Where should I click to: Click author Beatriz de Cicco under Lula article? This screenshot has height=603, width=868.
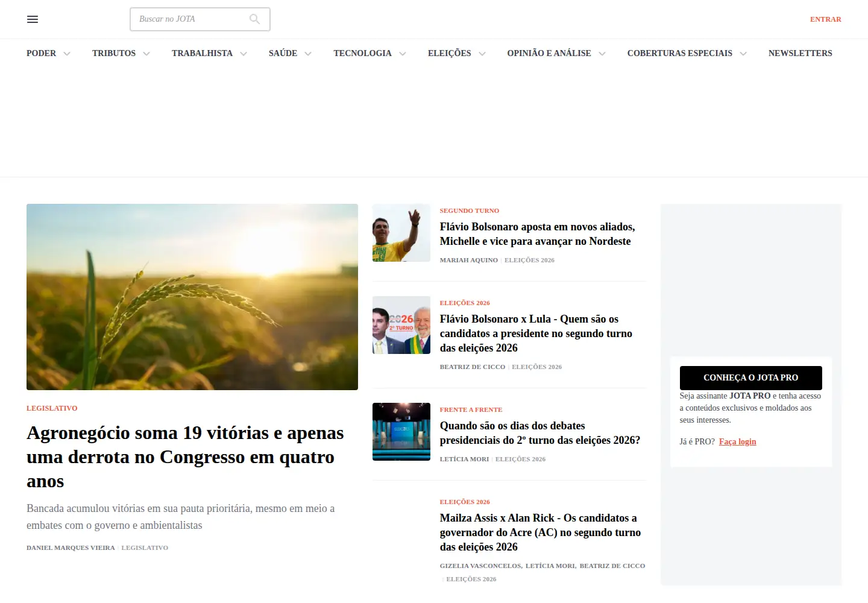[473, 367]
